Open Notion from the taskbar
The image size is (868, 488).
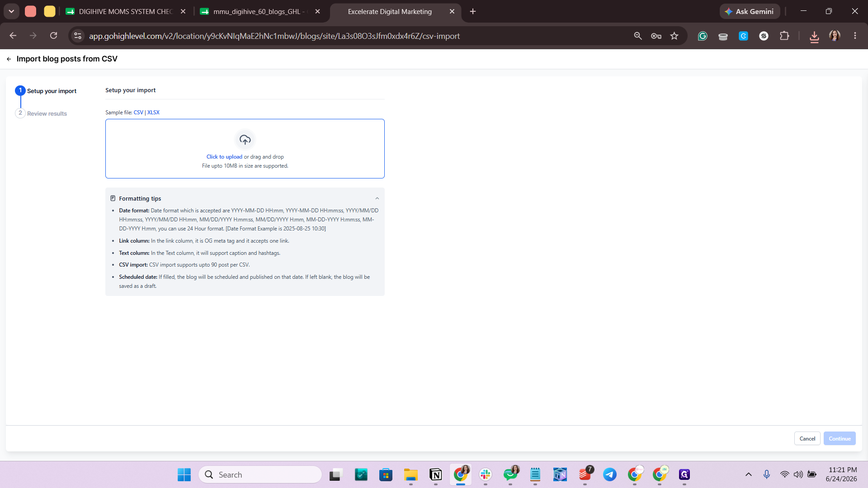point(435,474)
